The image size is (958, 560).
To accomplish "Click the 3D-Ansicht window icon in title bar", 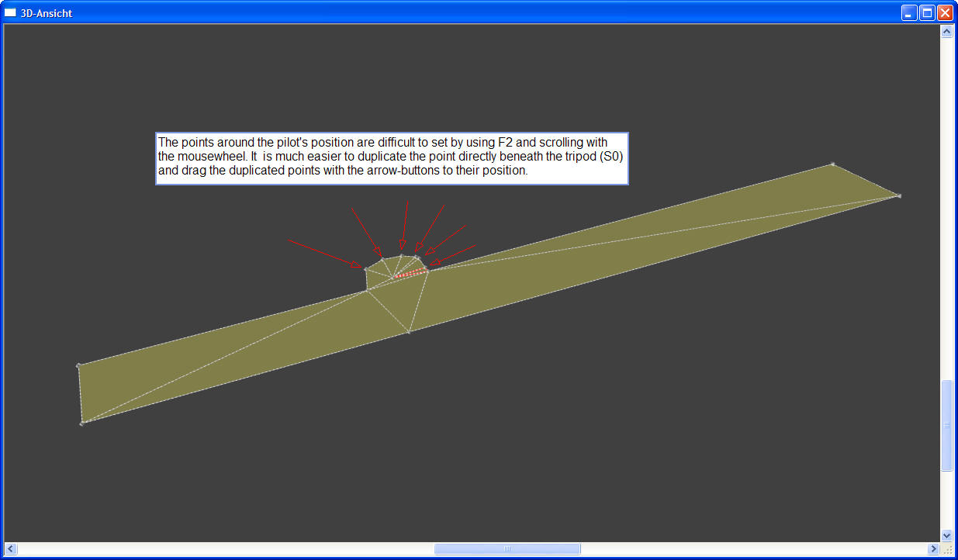I will tap(10, 12).
